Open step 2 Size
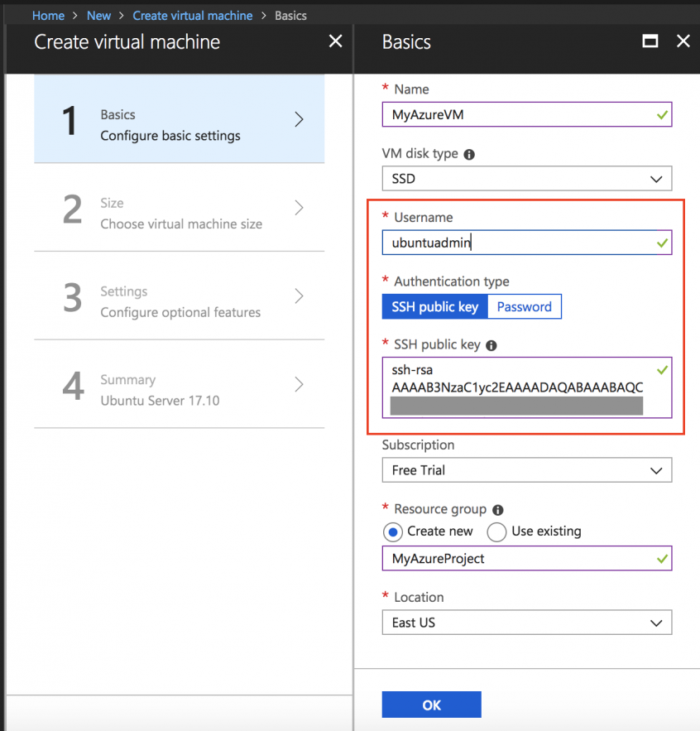700x731 pixels. coord(179,213)
